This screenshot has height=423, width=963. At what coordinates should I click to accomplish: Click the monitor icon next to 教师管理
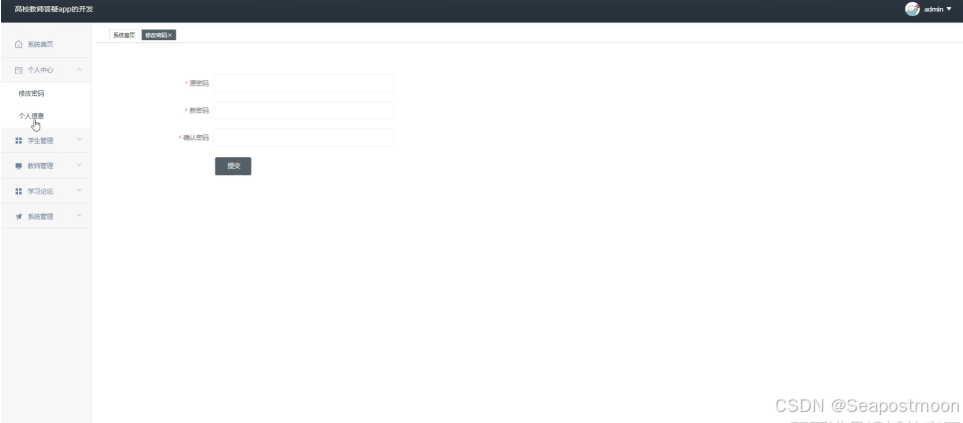pyautogui.click(x=18, y=166)
